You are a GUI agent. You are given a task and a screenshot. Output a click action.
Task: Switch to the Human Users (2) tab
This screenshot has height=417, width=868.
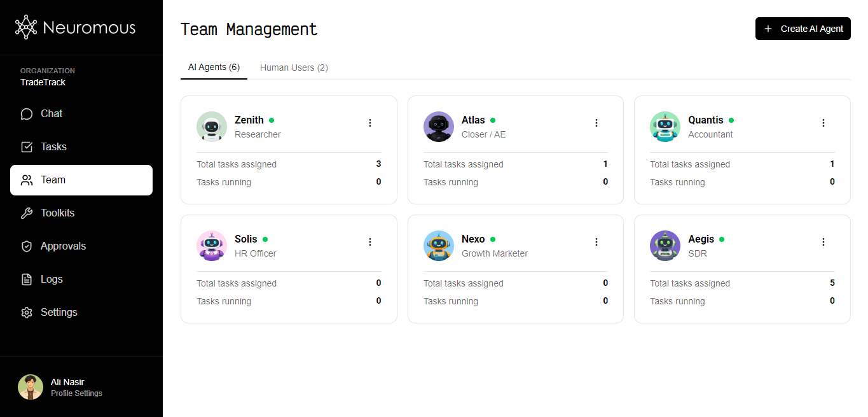click(x=294, y=67)
